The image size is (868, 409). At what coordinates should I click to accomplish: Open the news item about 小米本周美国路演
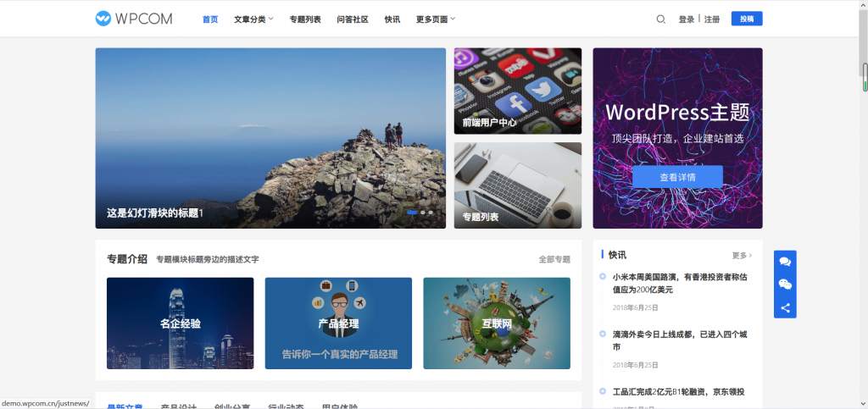[680, 283]
